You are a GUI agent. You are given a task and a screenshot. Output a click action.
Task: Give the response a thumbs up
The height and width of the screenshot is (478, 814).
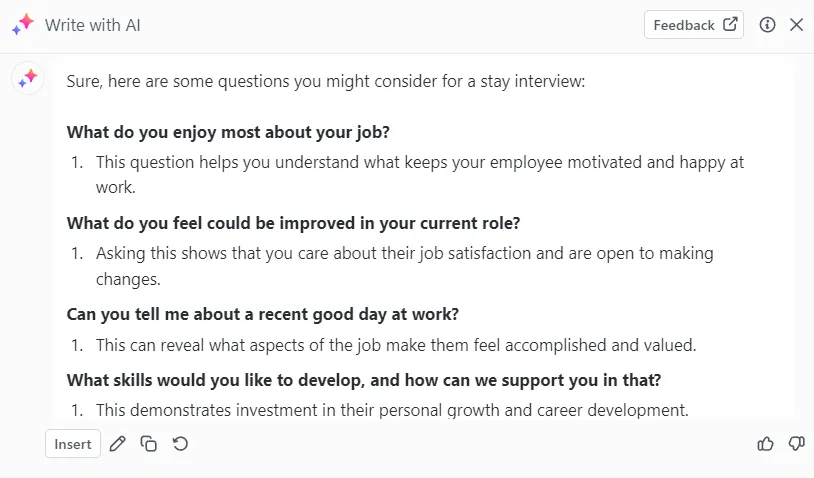[765, 444]
